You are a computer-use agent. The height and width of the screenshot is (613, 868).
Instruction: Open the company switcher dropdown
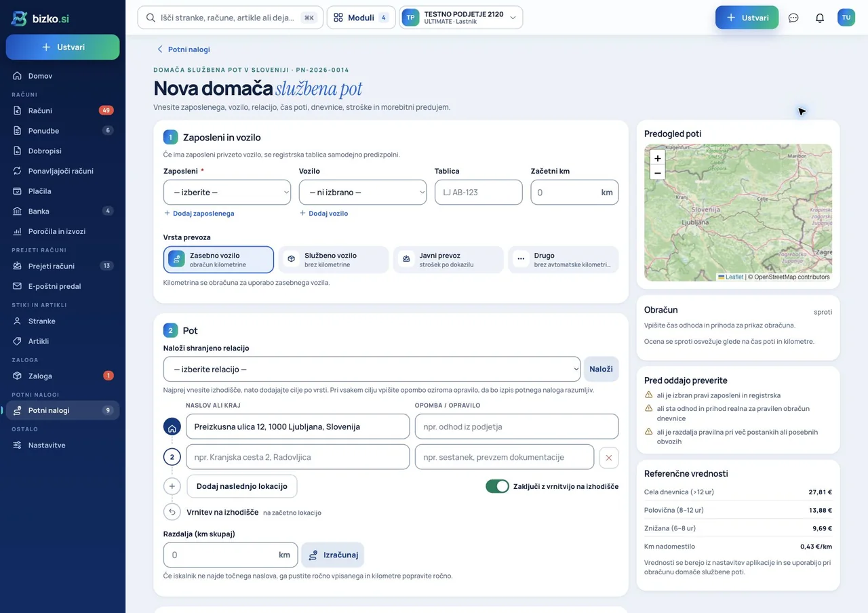(x=461, y=18)
